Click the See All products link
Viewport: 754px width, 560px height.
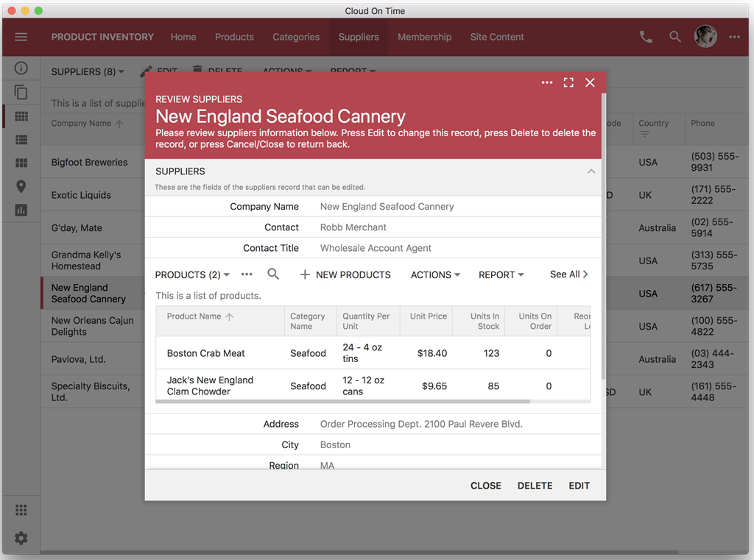pyautogui.click(x=569, y=274)
